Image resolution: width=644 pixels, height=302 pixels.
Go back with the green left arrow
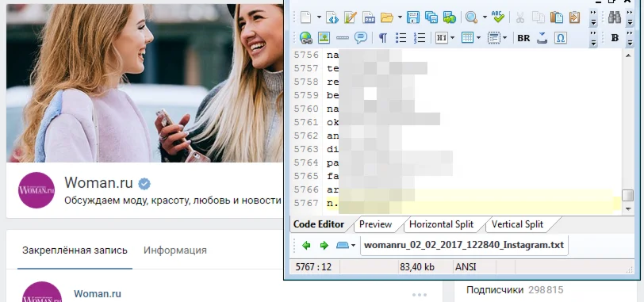tap(306, 246)
